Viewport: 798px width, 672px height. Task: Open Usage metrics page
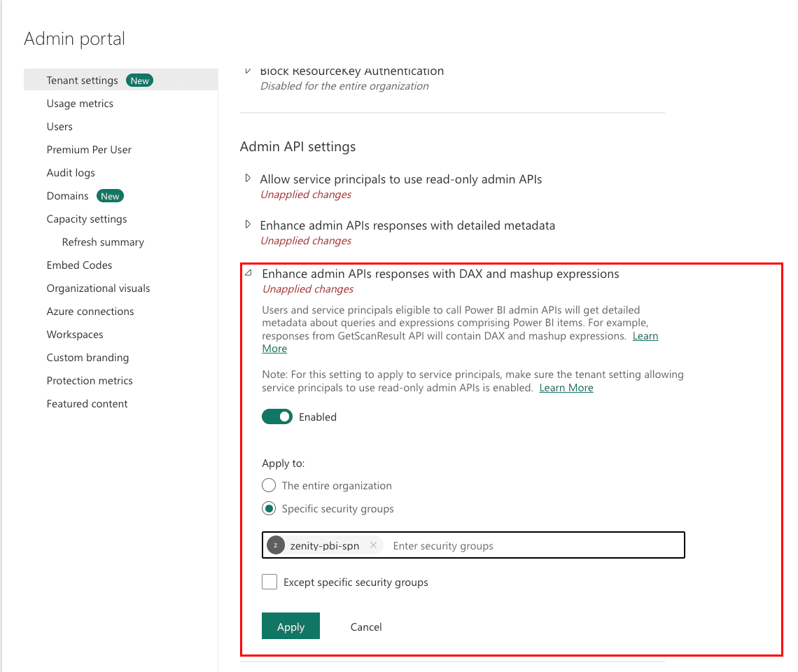tap(80, 104)
